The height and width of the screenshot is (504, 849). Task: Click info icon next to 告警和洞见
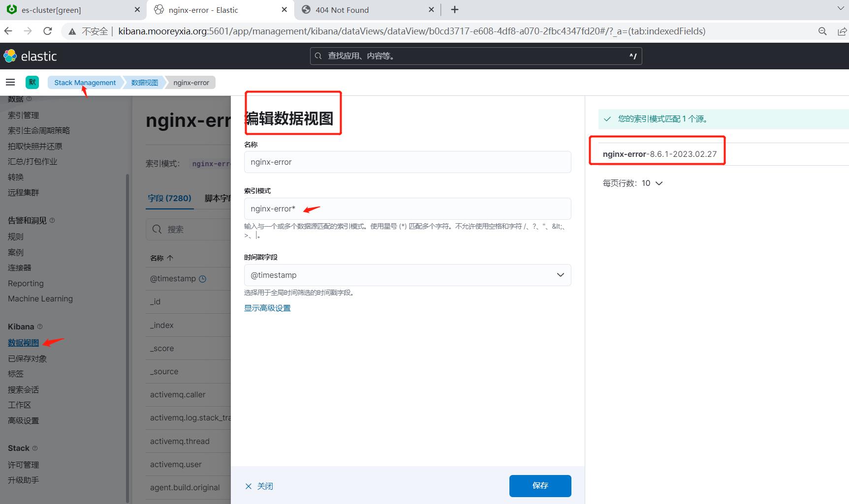pyautogui.click(x=52, y=220)
